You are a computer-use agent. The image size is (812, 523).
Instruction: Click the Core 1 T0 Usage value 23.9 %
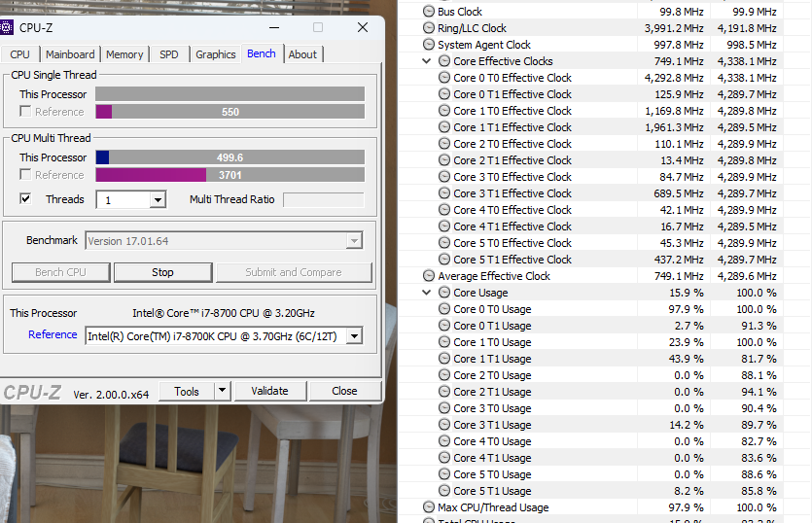click(687, 342)
